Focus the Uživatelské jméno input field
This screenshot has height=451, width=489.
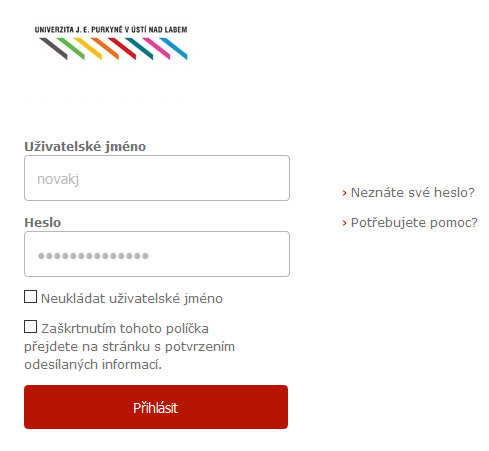coord(157,178)
